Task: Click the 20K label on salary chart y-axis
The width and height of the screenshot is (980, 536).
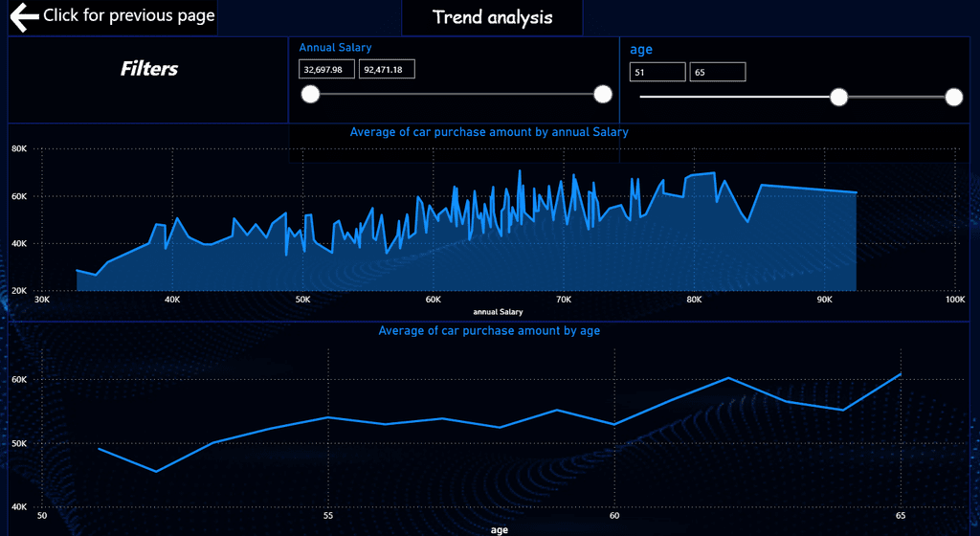Action: (x=19, y=290)
